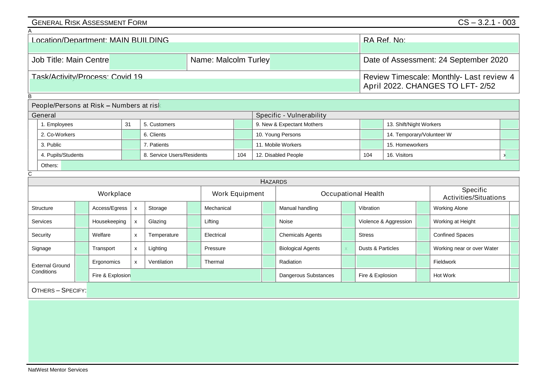This screenshot has height=392, width=555.
Task: Tick the Violence & Aggression box
Action: (x=423, y=221)
